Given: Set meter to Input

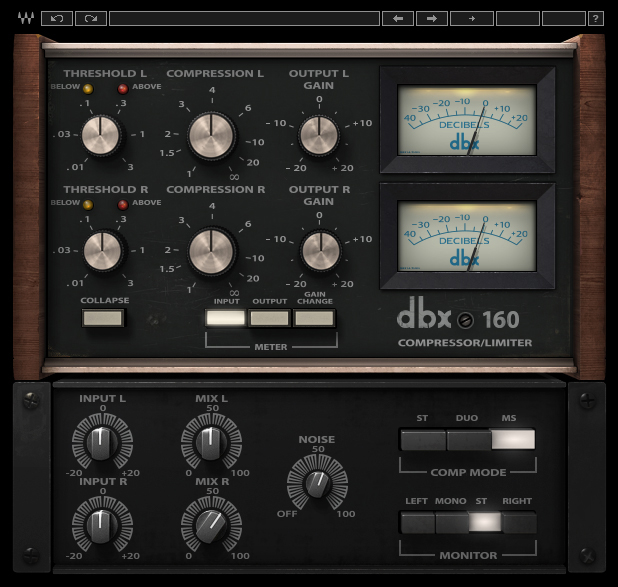Looking at the screenshot, I should pos(226,318).
